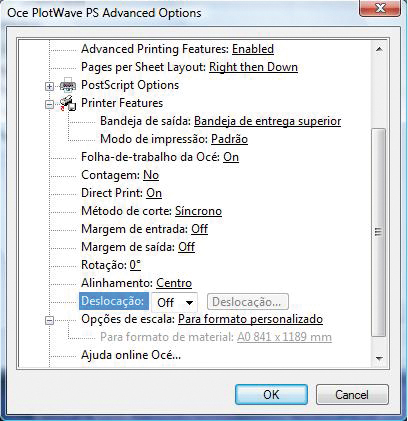Open the Deslocação Off dropdown

point(174,302)
